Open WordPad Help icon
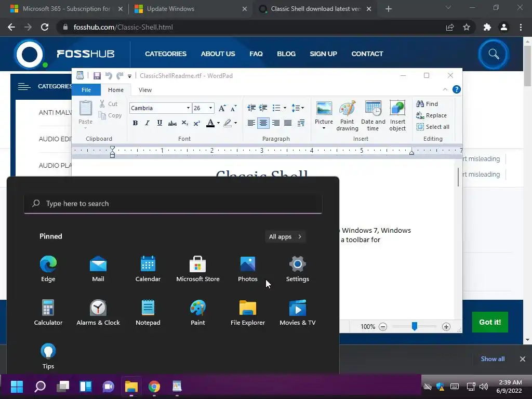 (457, 89)
